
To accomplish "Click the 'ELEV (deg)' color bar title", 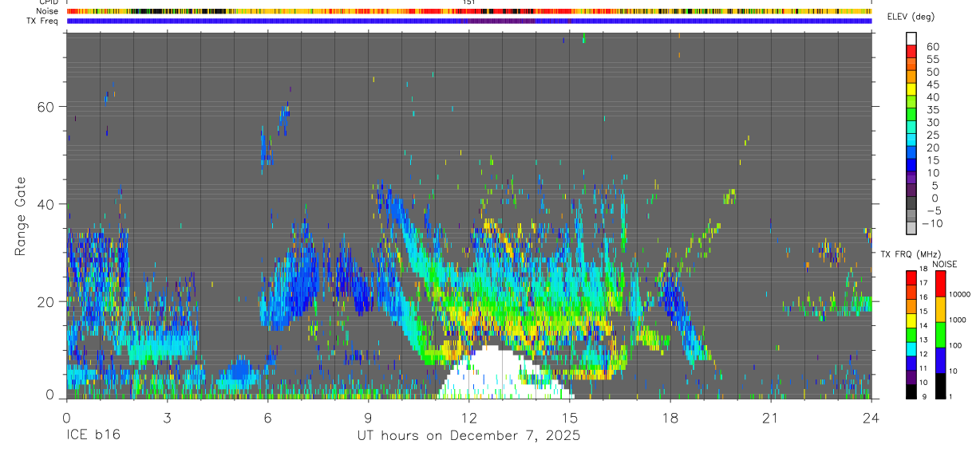I will pos(911,17).
